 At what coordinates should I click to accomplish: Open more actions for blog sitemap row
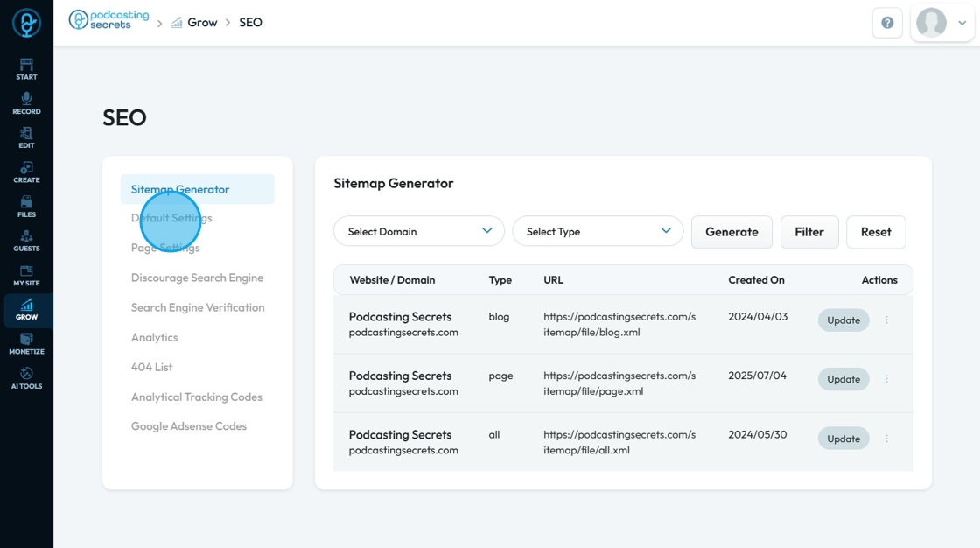(x=886, y=320)
